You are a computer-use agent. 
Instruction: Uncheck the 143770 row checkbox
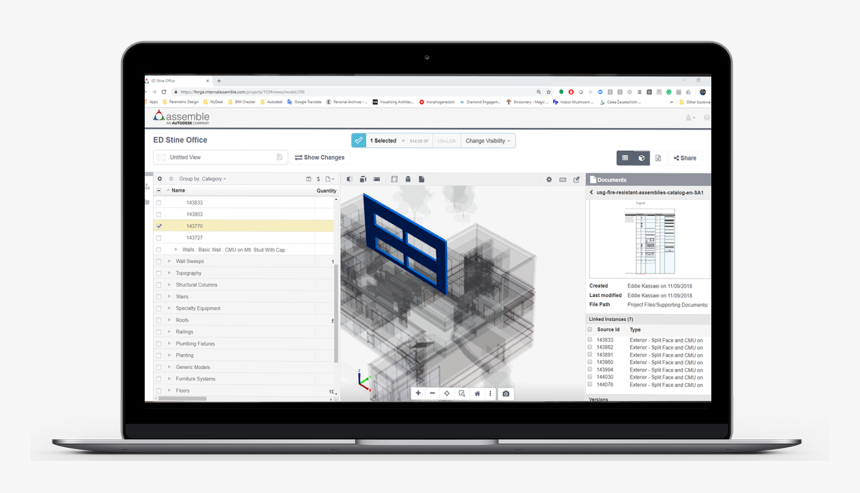coord(159,226)
